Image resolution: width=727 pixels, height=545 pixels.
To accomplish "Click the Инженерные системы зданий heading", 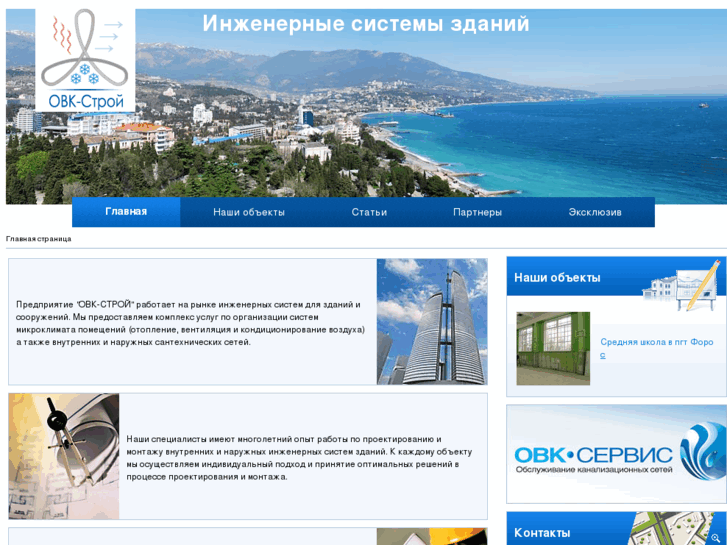I will pos(366,24).
